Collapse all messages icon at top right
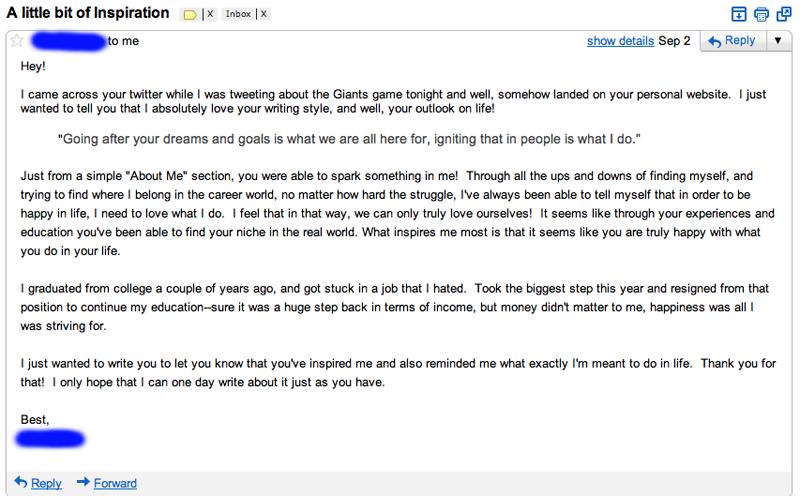Image resolution: width=800 pixels, height=496 pixels. click(740, 13)
